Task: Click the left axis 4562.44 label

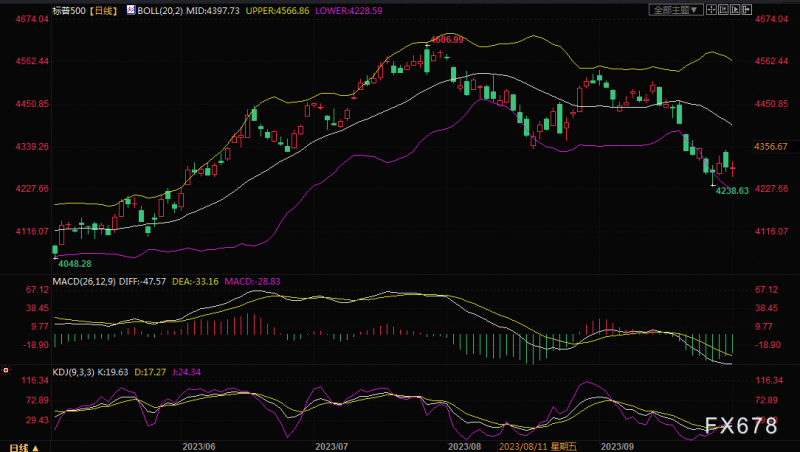Action: (x=32, y=61)
